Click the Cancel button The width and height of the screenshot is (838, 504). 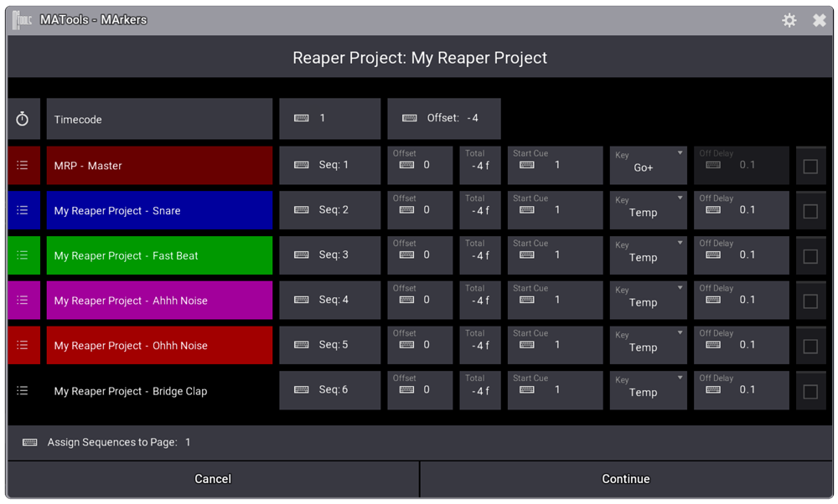tap(213, 479)
